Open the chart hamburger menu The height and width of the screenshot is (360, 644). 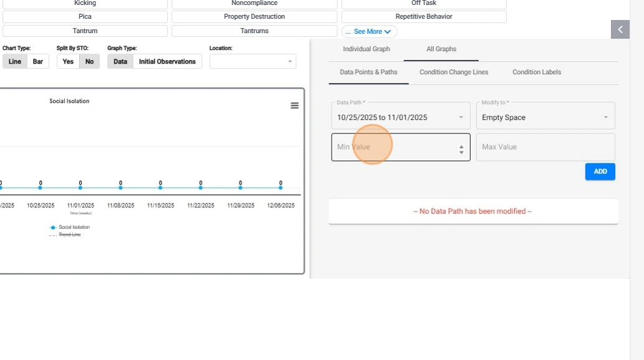(294, 105)
